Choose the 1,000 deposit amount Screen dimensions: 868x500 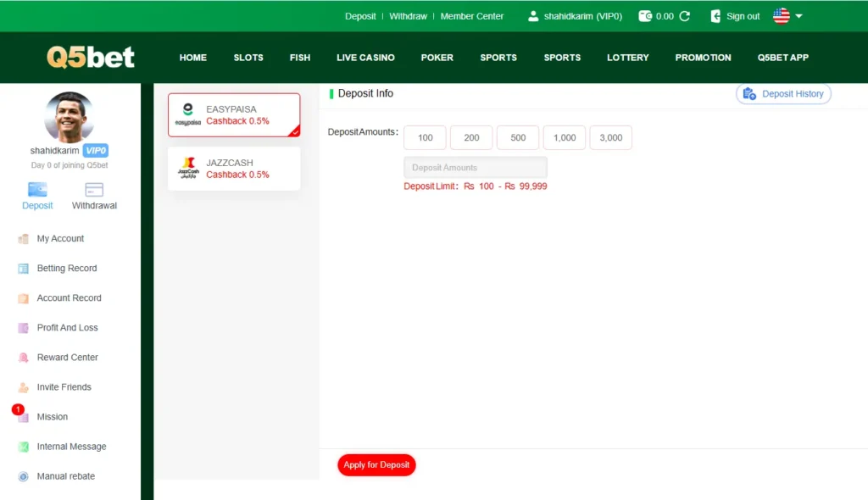pyautogui.click(x=564, y=137)
